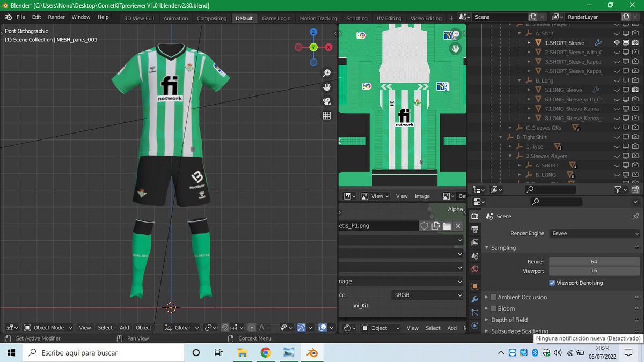Screen dimensions: 644x362
Task: Switch perspective/orthographic grid icon in viewport
Action: 327,115
